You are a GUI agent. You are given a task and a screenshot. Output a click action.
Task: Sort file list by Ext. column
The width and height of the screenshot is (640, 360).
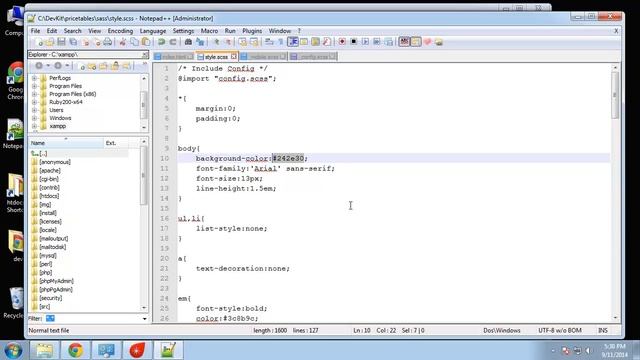[x=116, y=143]
